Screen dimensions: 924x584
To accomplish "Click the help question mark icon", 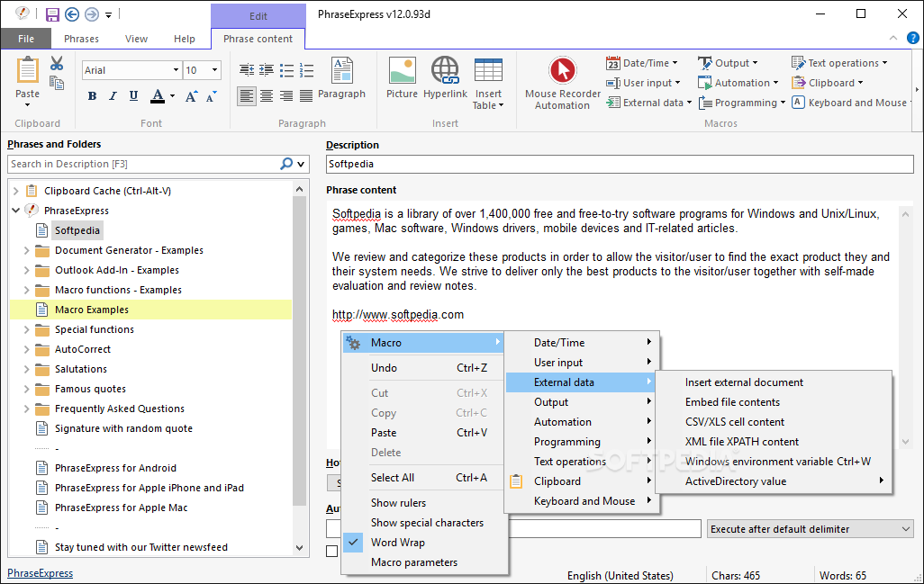I will (913, 39).
